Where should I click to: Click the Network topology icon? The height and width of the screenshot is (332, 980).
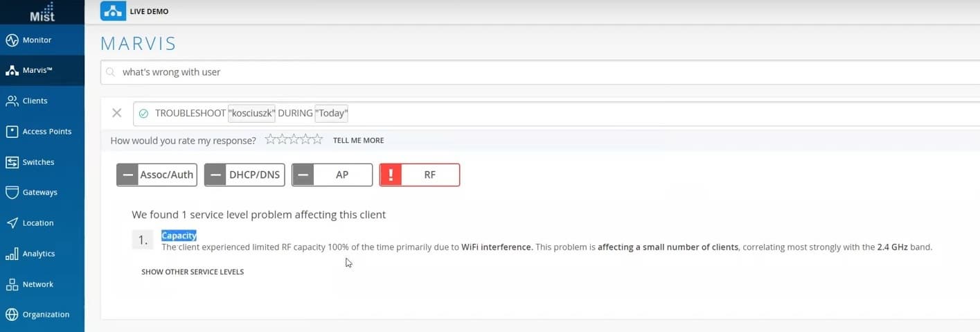(x=12, y=284)
